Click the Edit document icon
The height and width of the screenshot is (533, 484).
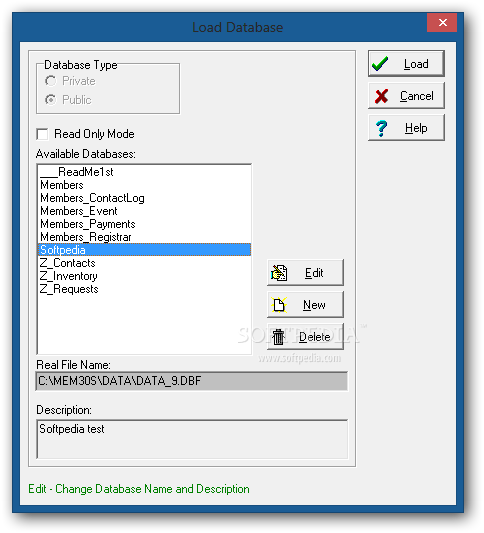(x=279, y=273)
